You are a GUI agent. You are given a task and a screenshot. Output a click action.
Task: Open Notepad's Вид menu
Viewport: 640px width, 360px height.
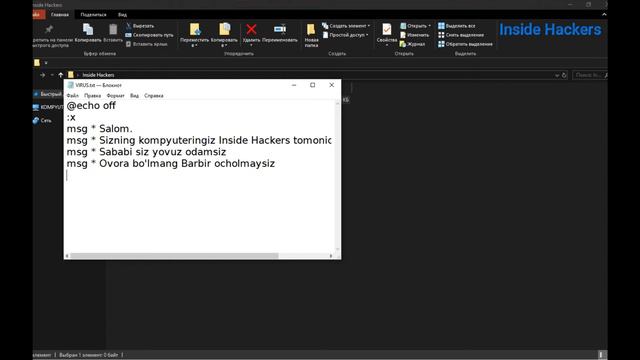coord(134,96)
